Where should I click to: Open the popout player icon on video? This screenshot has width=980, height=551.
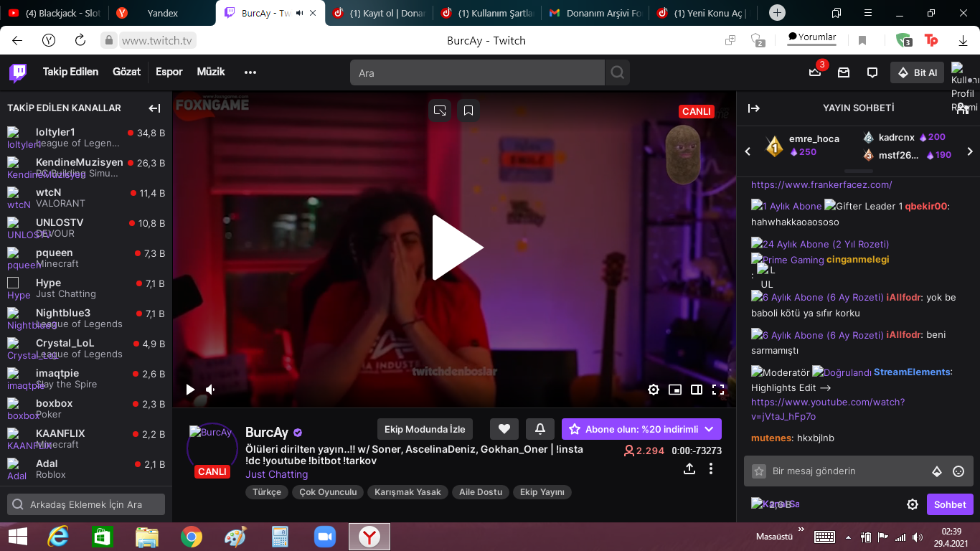click(x=440, y=110)
